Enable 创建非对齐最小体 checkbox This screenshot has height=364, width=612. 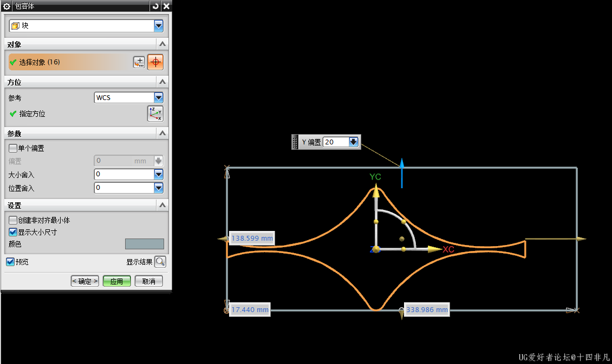coord(13,220)
